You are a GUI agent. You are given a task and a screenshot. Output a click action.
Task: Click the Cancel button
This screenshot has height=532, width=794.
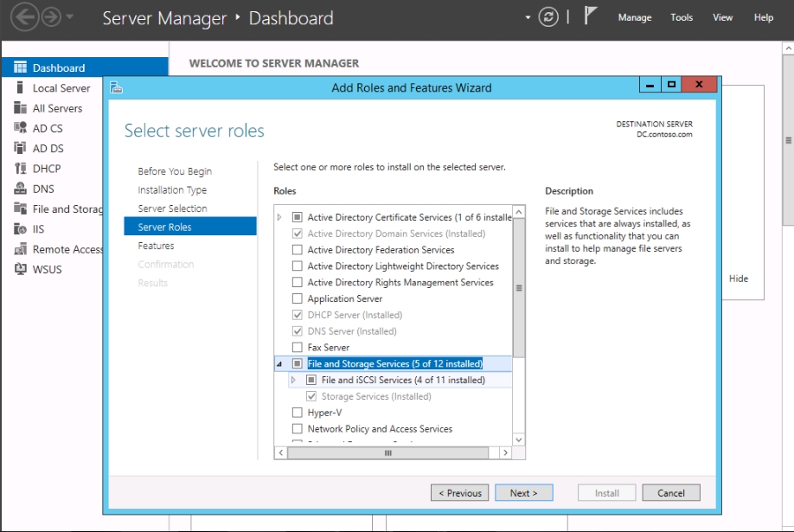point(670,493)
